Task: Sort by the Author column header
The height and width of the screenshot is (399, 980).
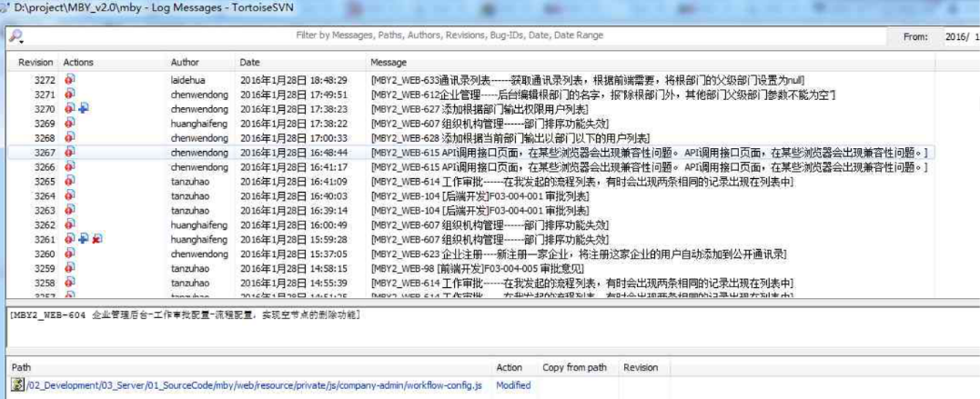Action: click(x=185, y=63)
